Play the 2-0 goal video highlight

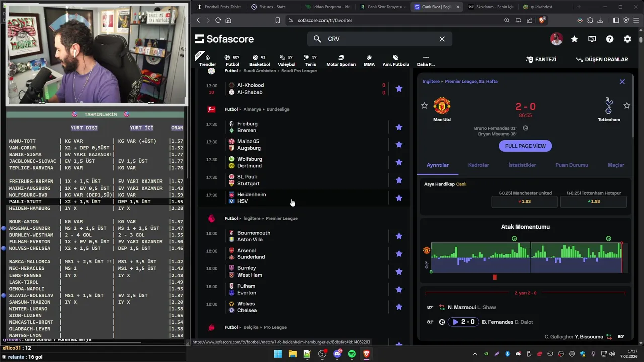pos(463,322)
